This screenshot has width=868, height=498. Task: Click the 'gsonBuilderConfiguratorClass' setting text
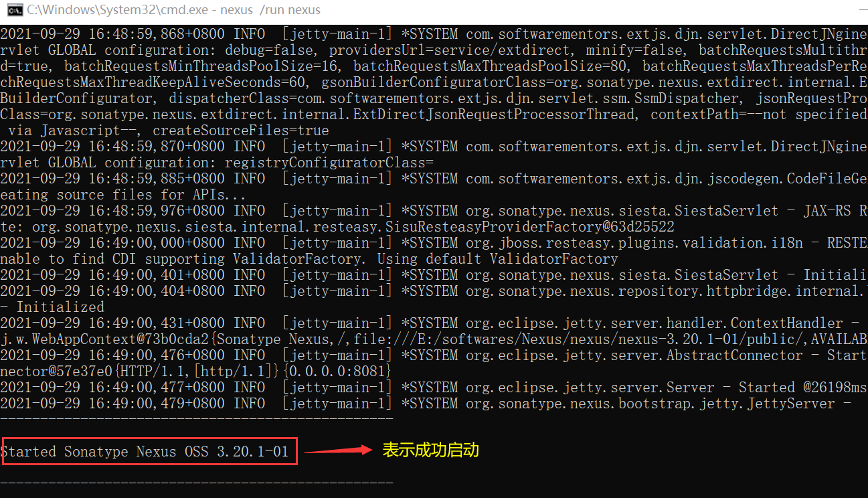pos(434,82)
